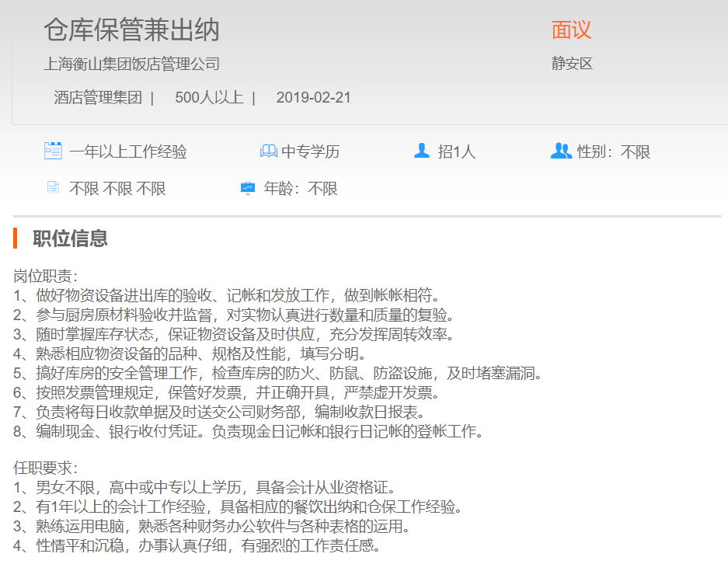Click the orange bar next to 职位信息
Screen dimensions: 728x578
[x=16, y=239]
